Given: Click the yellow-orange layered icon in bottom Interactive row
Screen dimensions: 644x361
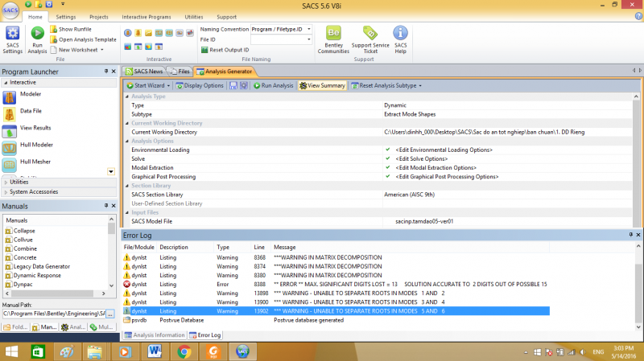Looking at the screenshot, I should [x=148, y=47].
